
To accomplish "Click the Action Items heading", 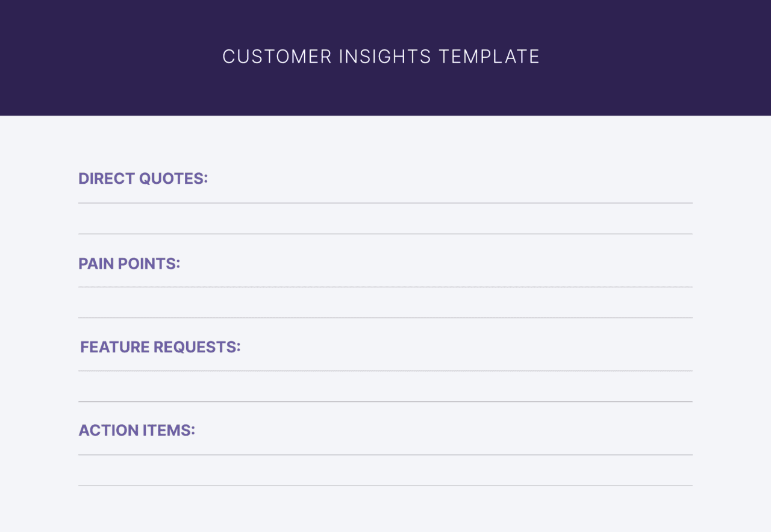I will point(137,430).
